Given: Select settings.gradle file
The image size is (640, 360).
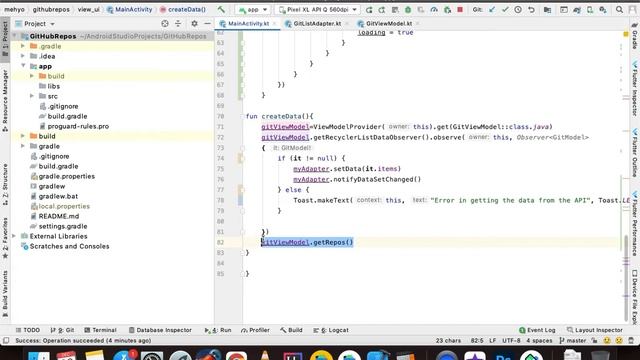Looking at the screenshot, I should (x=63, y=226).
